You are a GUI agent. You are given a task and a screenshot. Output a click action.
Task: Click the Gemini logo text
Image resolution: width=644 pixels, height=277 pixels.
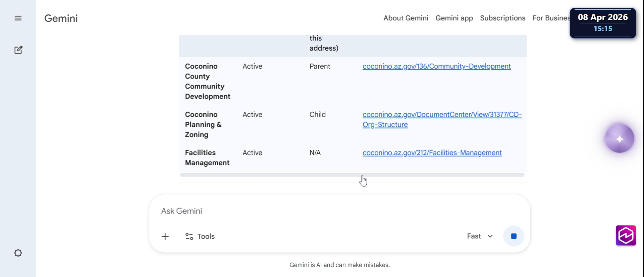click(x=61, y=18)
